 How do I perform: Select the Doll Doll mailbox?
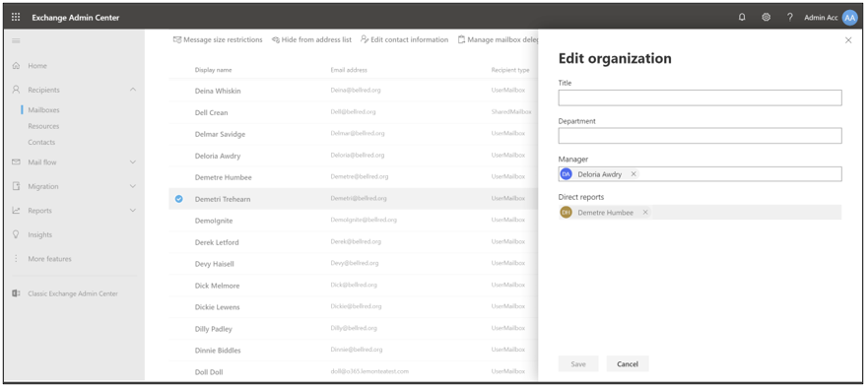[353, 372]
